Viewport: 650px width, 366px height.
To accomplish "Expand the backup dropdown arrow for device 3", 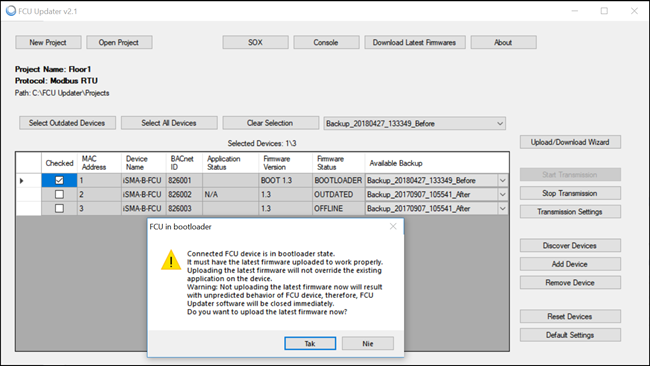I will pyautogui.click(x=502, y=208).
